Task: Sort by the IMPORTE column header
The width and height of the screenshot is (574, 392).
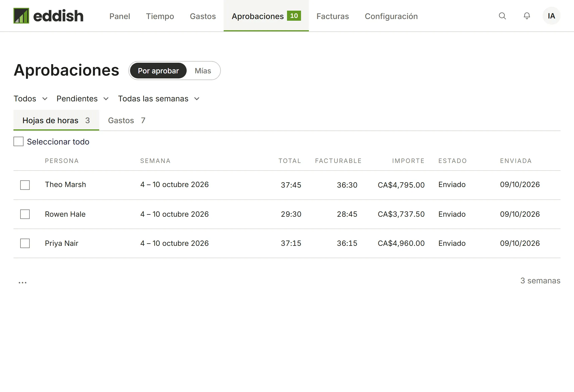Action: [408, 161]
